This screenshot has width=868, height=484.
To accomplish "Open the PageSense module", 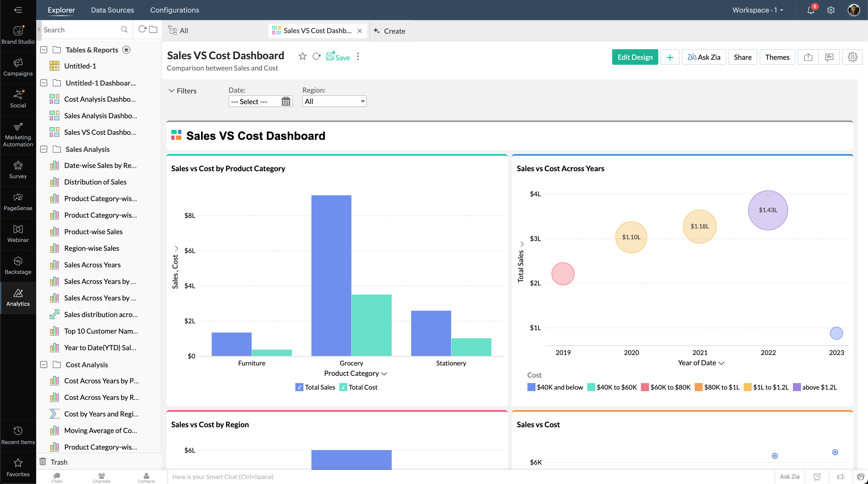I will (x=18, y=201).
